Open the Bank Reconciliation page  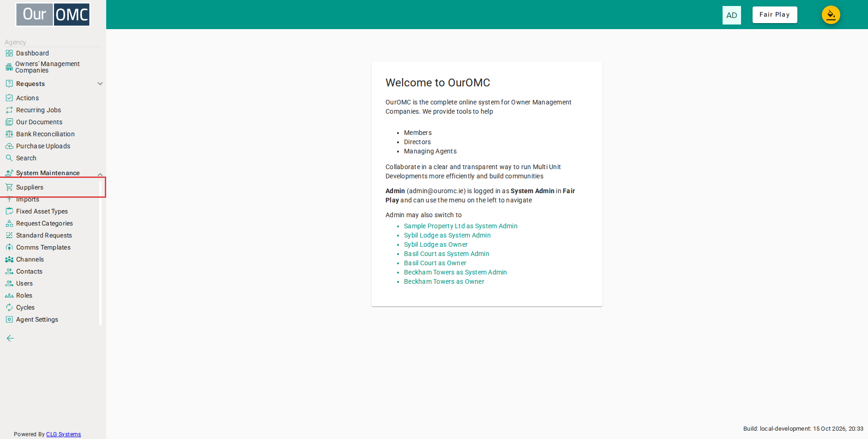tap(45, 134)
